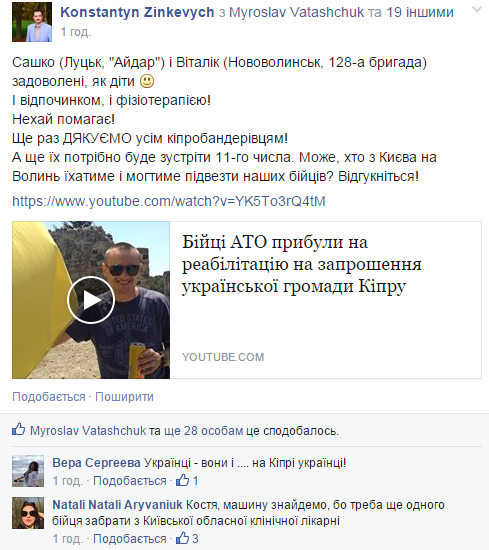Play the embedded YouTube video

coord(91,300)
